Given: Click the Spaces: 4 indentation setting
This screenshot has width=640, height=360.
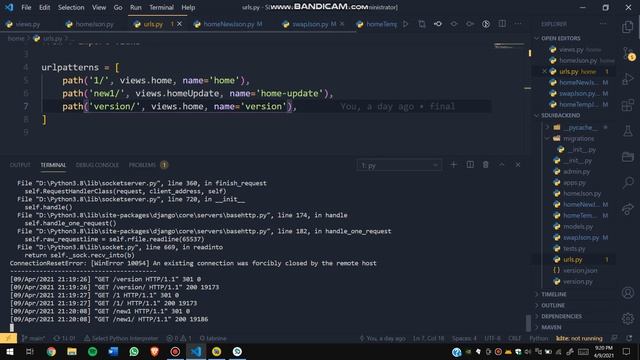Looking at the screenshot, I should pyautogui.click(x=464, y=338).
